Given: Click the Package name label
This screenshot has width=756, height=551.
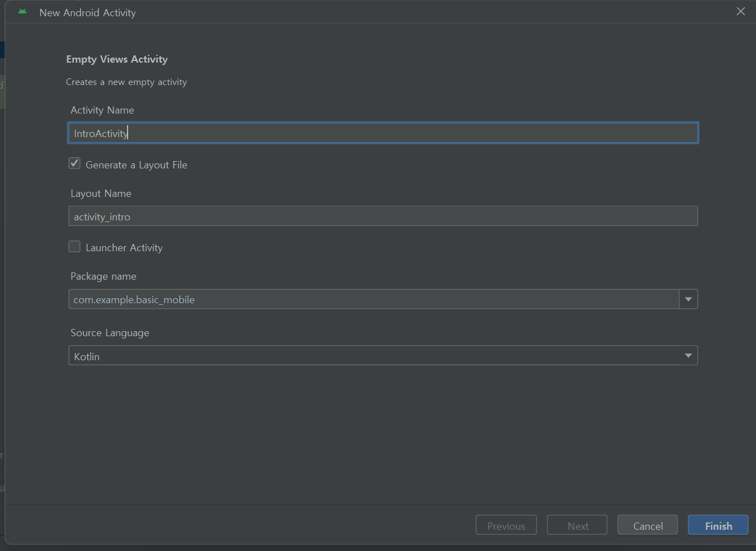Looking at the screenshot, I should [x=104, y=276].
